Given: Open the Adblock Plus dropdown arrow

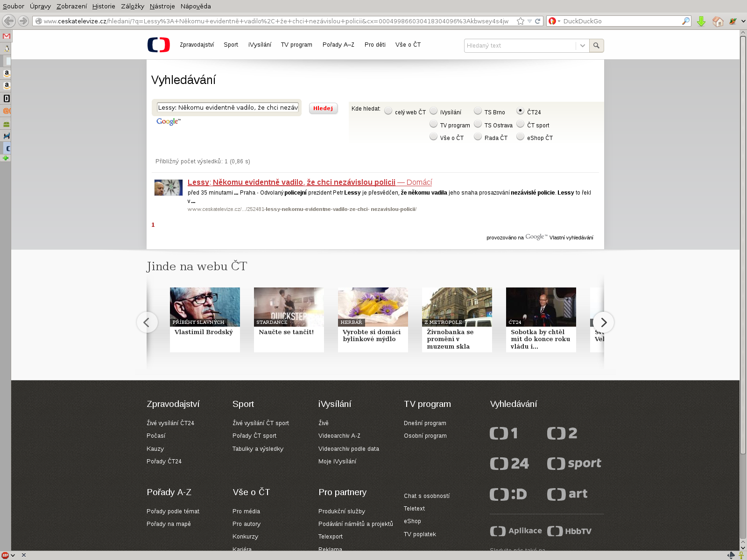Looking at the screenshot, I should coord(13,555).
